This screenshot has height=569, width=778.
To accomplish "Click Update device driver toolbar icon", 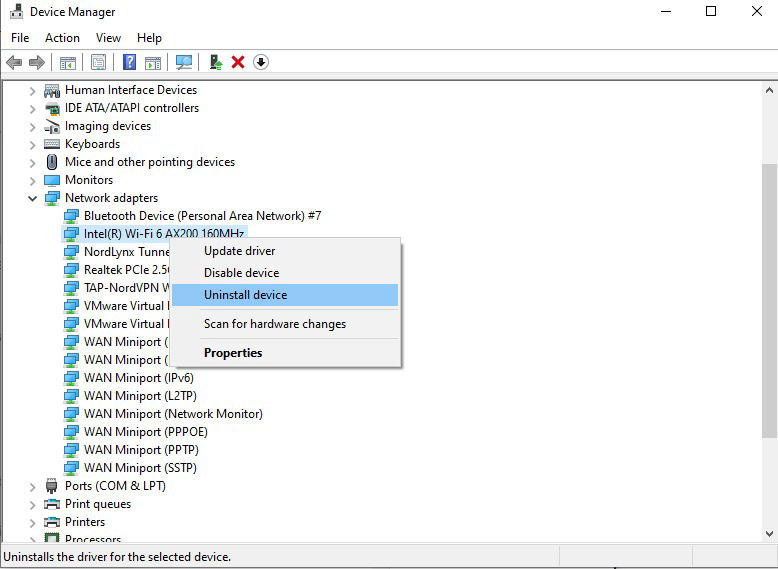I will coord(215,63).
